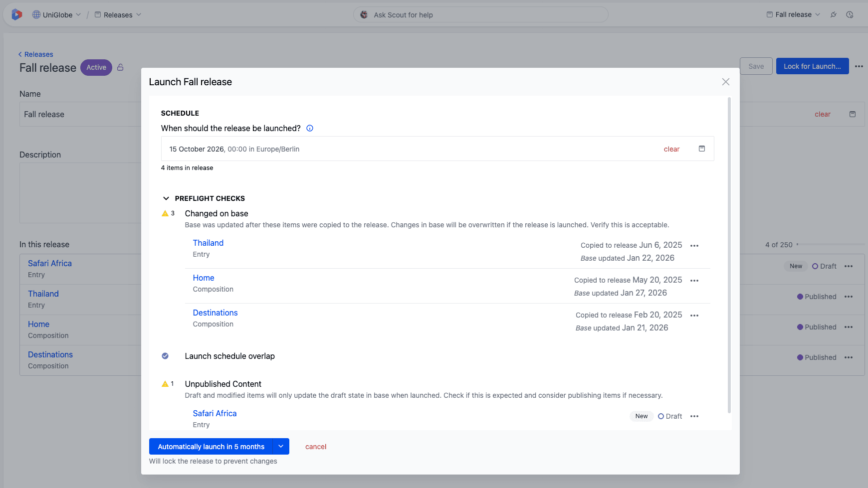Viewport: 868px width, 488px height.
Task: Click the Launch schedule overlap check icon
Action: [165, 356]
